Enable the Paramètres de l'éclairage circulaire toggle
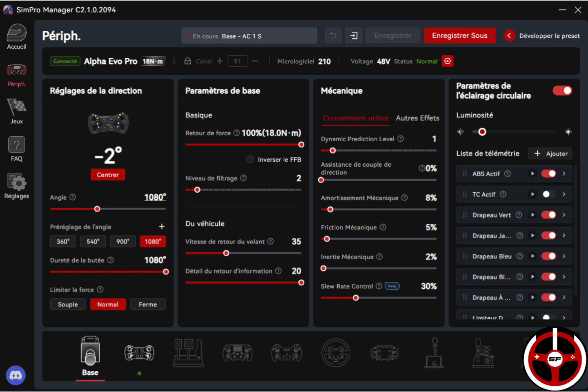 tap(562, 90)
